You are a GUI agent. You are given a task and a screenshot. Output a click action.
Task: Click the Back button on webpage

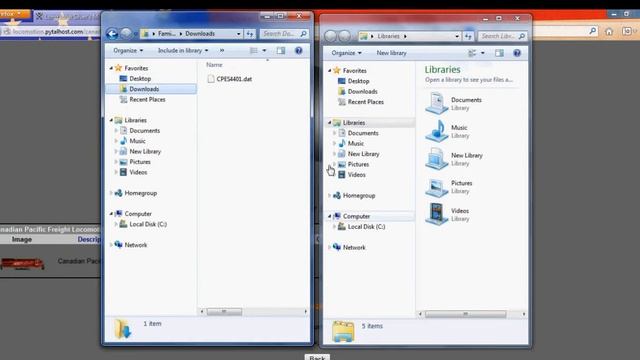317,357
